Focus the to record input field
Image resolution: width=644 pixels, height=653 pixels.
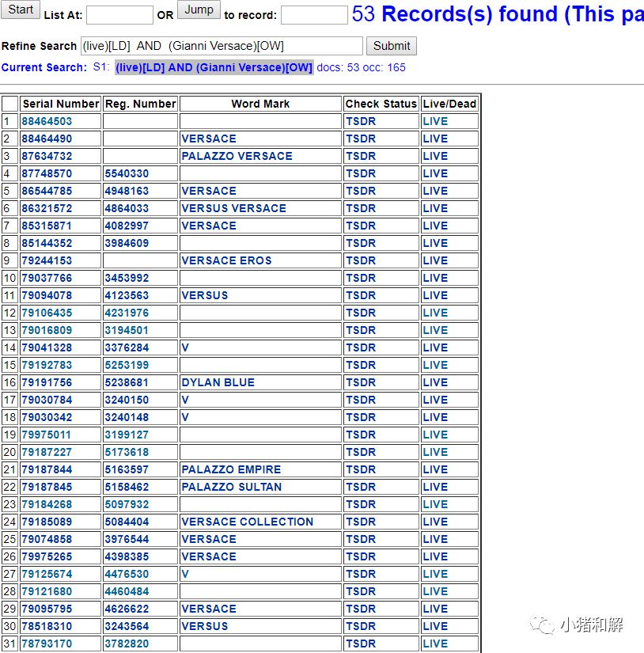pos(314,15)
